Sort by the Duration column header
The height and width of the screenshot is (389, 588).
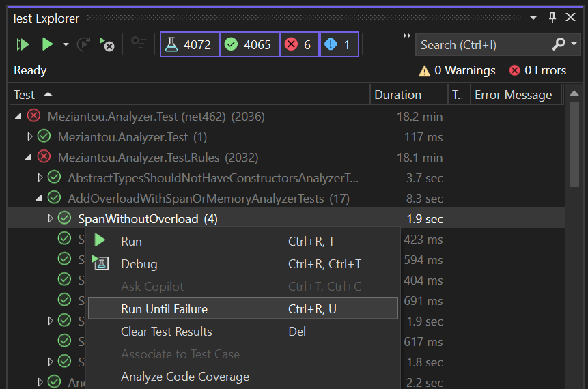coord(397,95)
